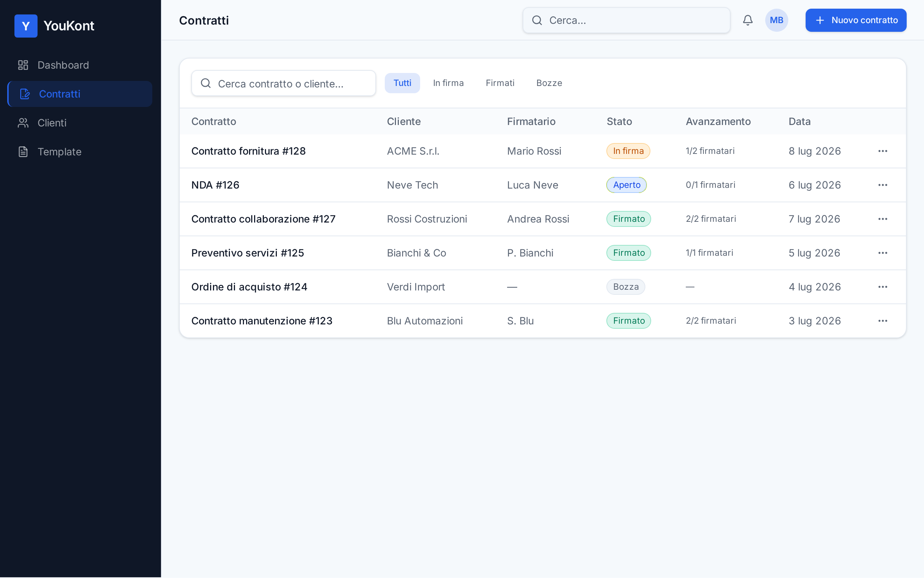Go to Dashboard in sidebar
The height and width of the screenshot is (578, 924).
pos(80,65)
